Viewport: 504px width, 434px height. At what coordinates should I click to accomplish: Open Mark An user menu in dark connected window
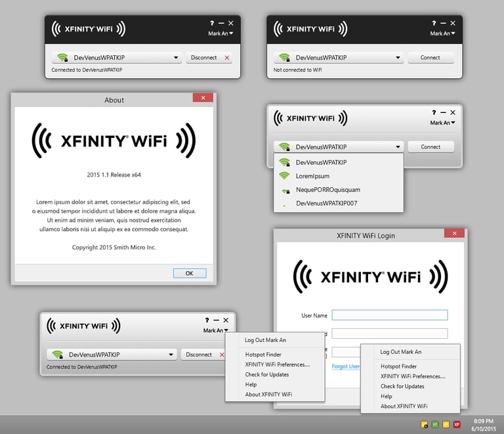click(x=220, y=33)
